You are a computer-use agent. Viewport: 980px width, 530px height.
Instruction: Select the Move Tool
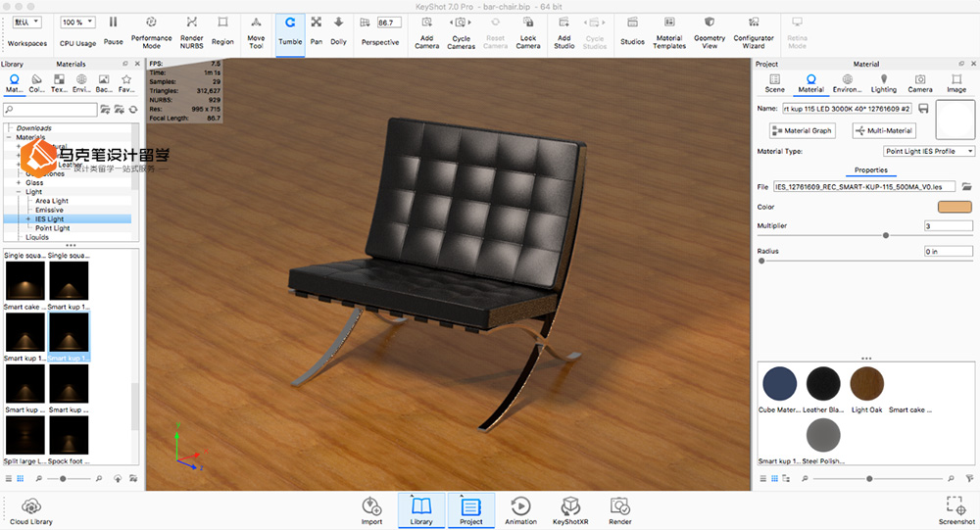256,31
